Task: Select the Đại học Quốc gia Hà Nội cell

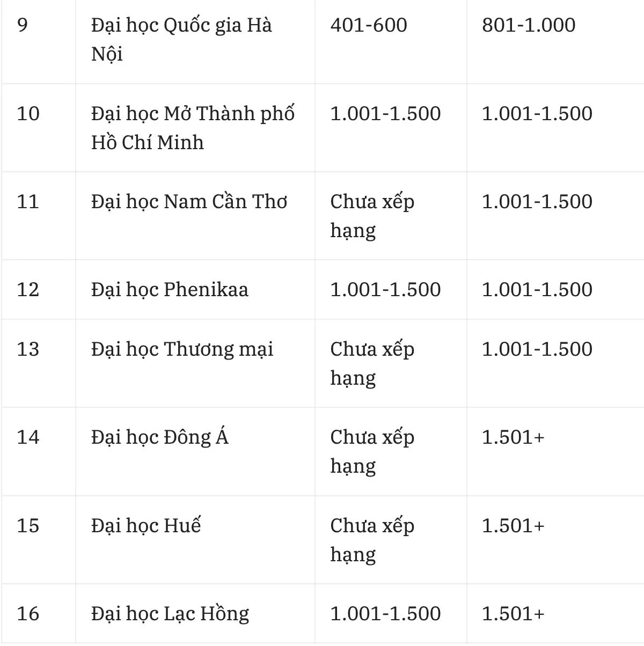Action: pyautogui.click(x=181, y=40)
